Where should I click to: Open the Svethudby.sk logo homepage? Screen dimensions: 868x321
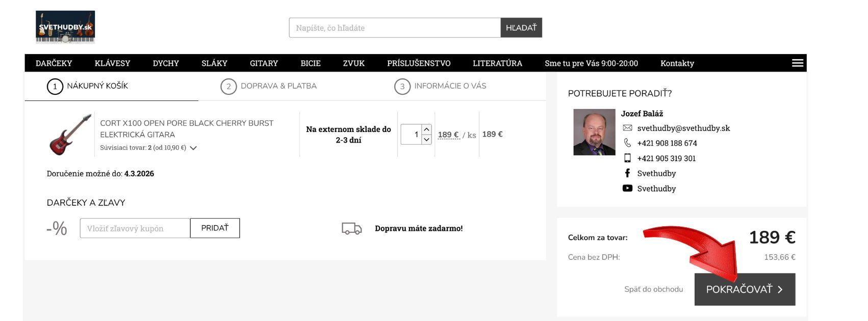click(x=65, y=27)
